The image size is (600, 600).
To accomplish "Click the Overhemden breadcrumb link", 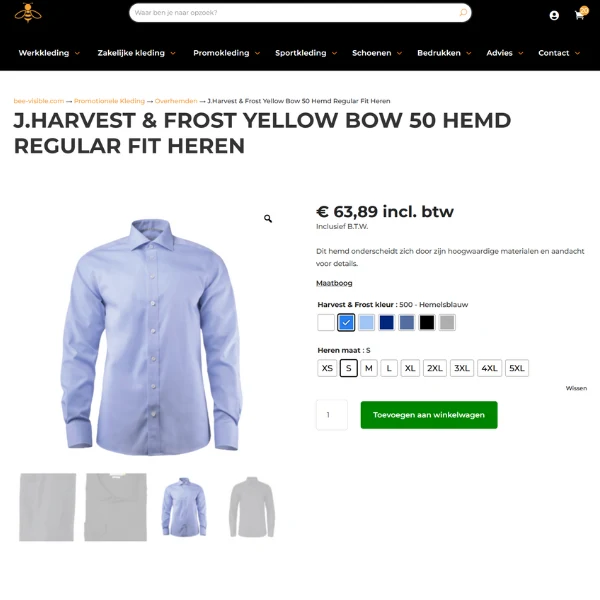I will pyautogui.click(x=176, y=101).
